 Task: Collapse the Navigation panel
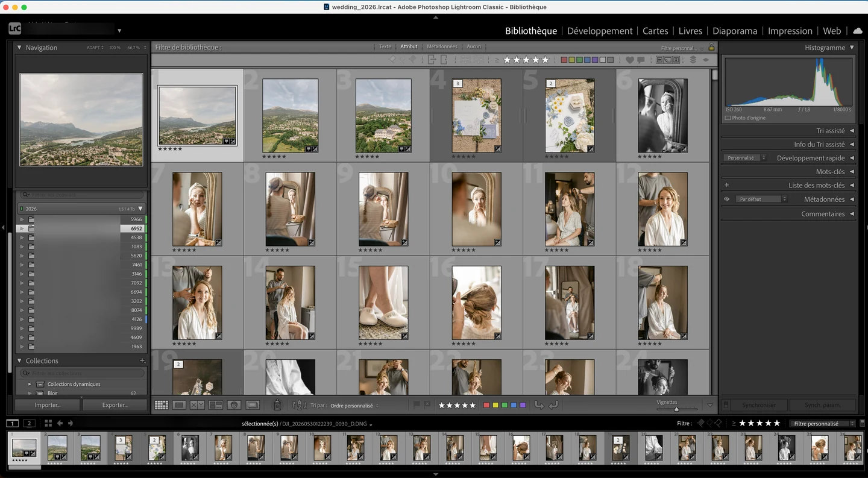pos(19,48)
